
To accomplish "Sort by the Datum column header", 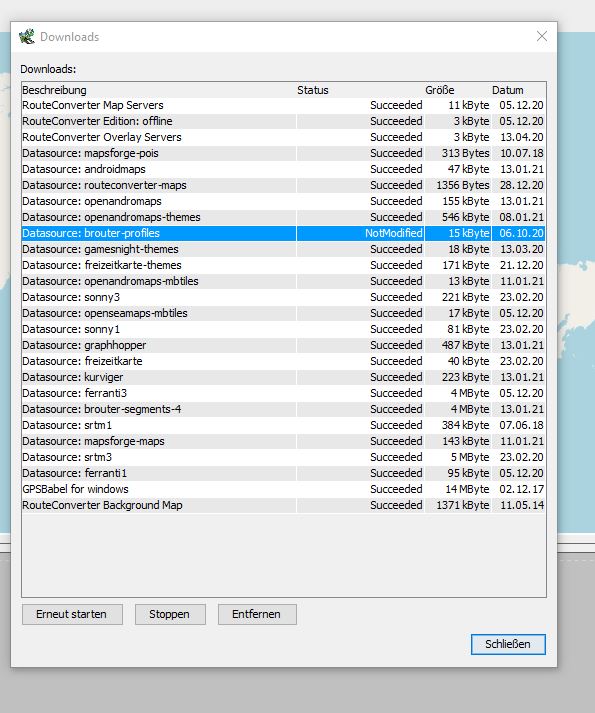I will 518,90.
